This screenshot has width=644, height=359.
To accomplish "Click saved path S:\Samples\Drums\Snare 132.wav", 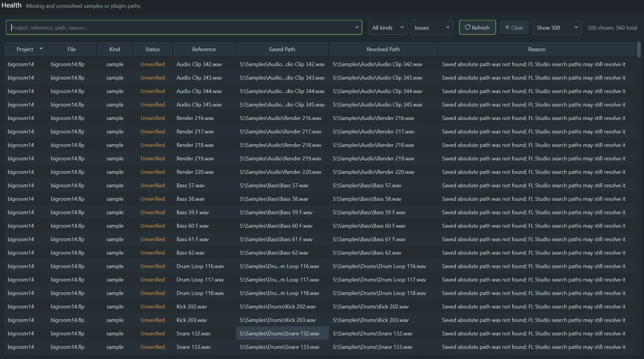I will click(282, 334).
